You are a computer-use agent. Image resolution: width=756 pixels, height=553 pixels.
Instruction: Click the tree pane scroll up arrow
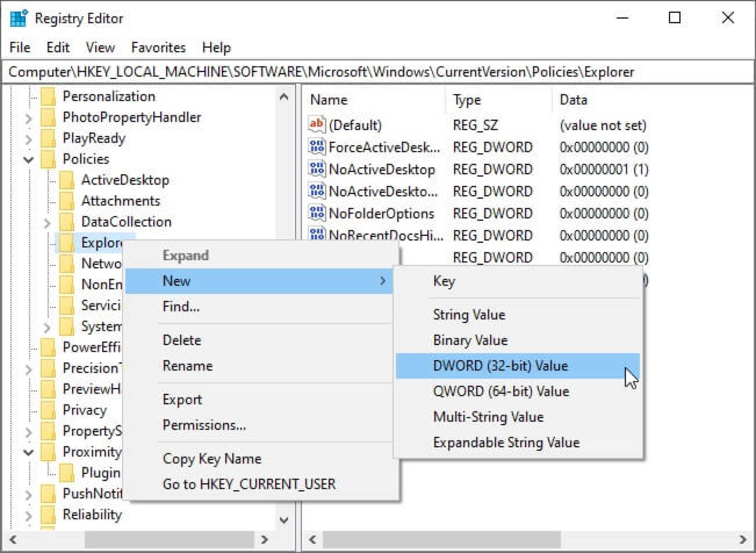pyautogui.click(x=284, y=96)
